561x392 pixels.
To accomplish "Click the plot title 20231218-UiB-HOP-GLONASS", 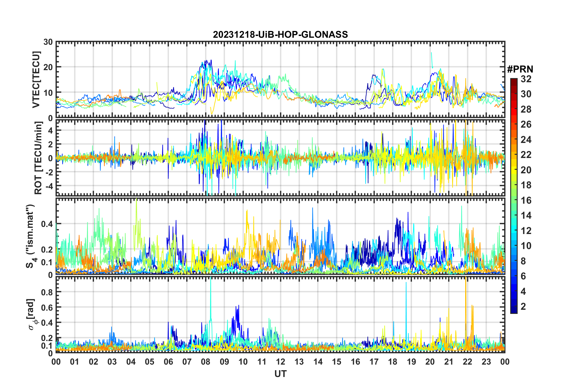I will pos(280,34).
